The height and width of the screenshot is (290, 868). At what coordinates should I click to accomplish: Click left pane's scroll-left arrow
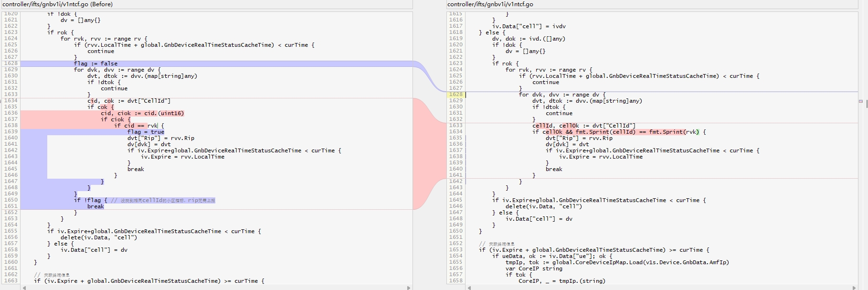[x=23, y=288]
